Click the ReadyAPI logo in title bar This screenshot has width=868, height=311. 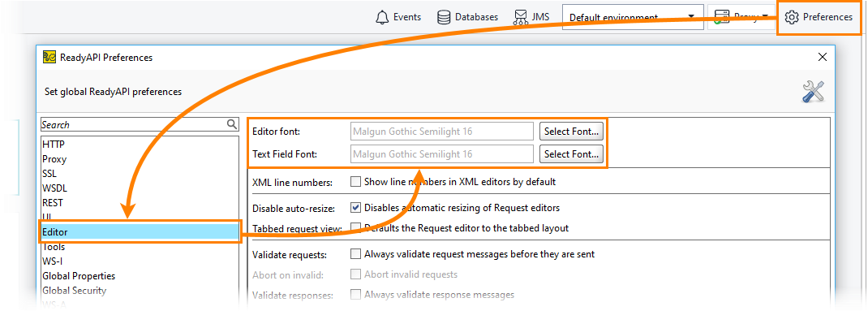(49, 57)
